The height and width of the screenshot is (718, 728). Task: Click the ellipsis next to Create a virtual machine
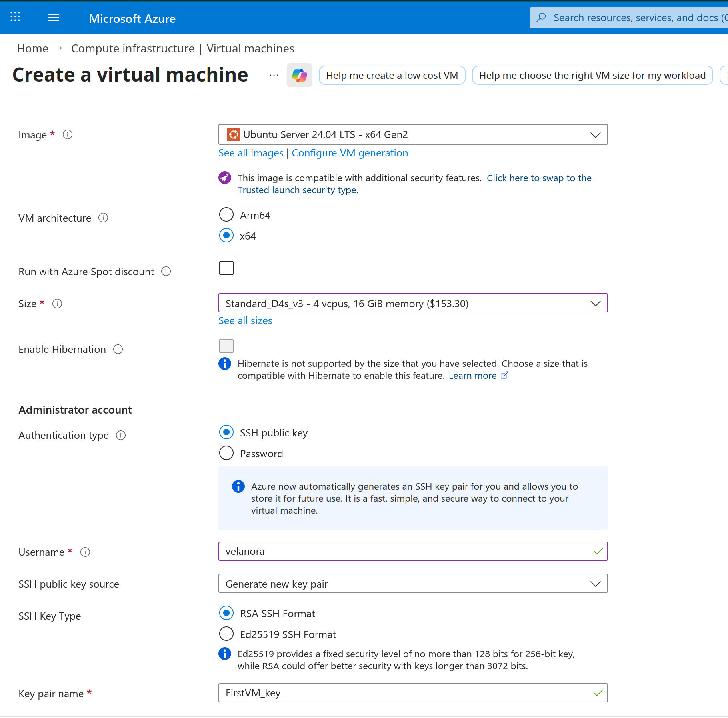point(274,75)
